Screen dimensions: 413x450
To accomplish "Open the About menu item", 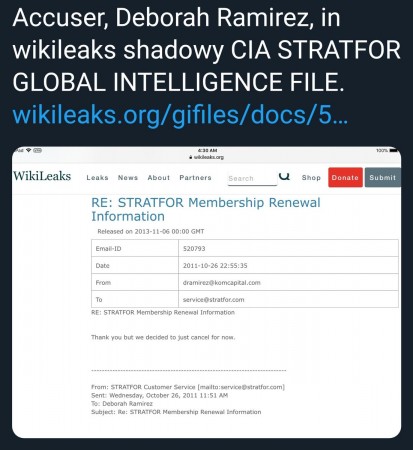I will coord(159,178).
